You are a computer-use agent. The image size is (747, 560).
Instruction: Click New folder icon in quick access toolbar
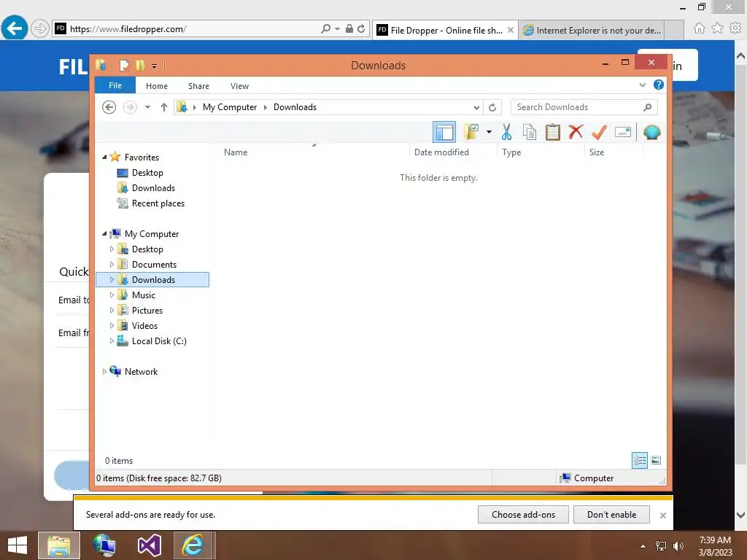140,65
